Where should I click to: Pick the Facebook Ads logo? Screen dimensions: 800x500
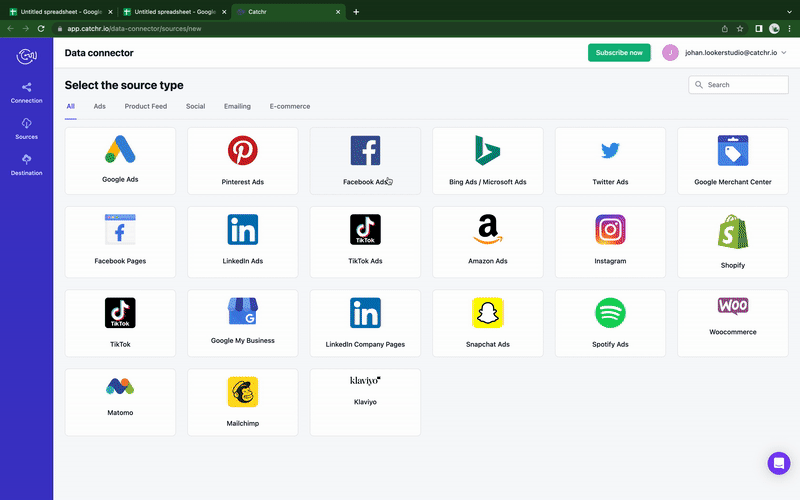[365, 151]
